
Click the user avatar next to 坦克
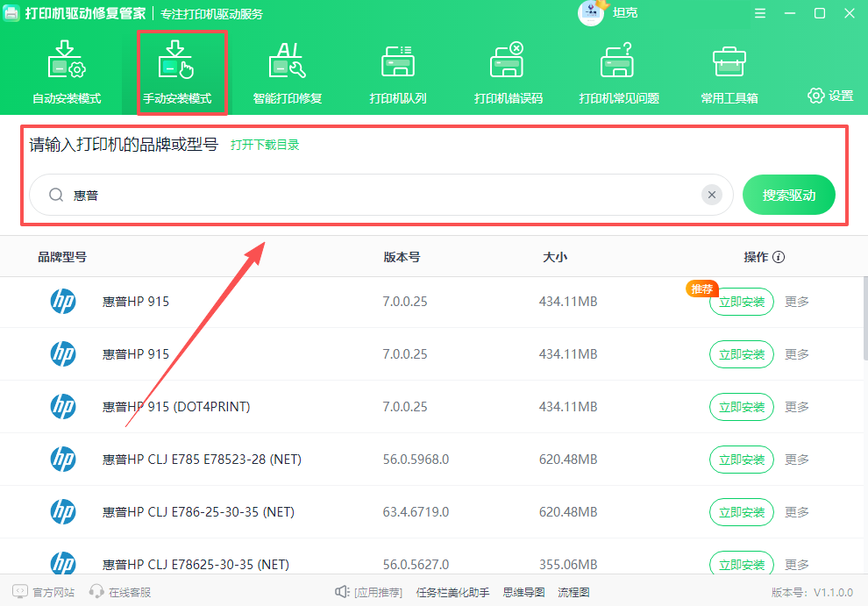tap(590, 13)
